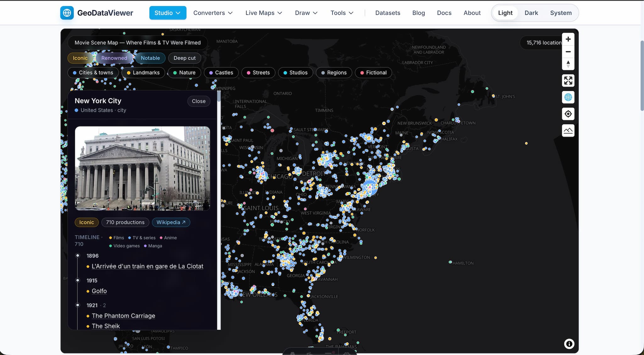644x355 pixels.
Task: Toggle terrain with the mountain icon
Action: (x=568, y=131)
